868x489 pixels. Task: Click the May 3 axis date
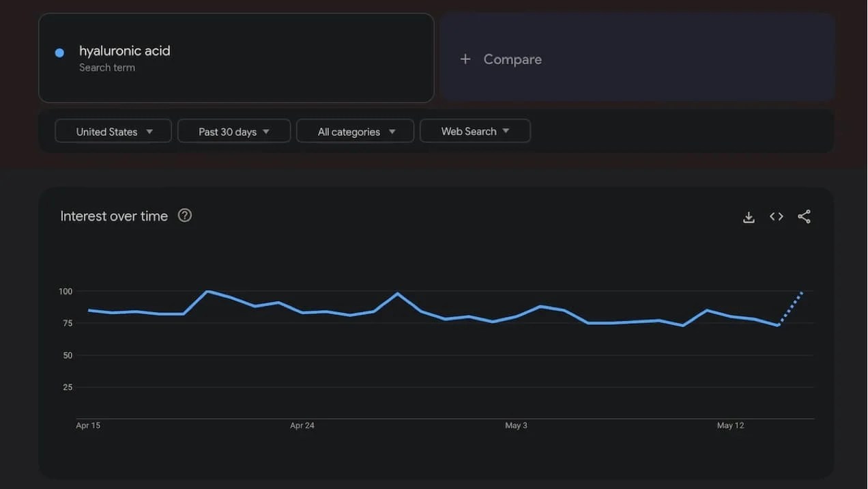click(516, 425)
